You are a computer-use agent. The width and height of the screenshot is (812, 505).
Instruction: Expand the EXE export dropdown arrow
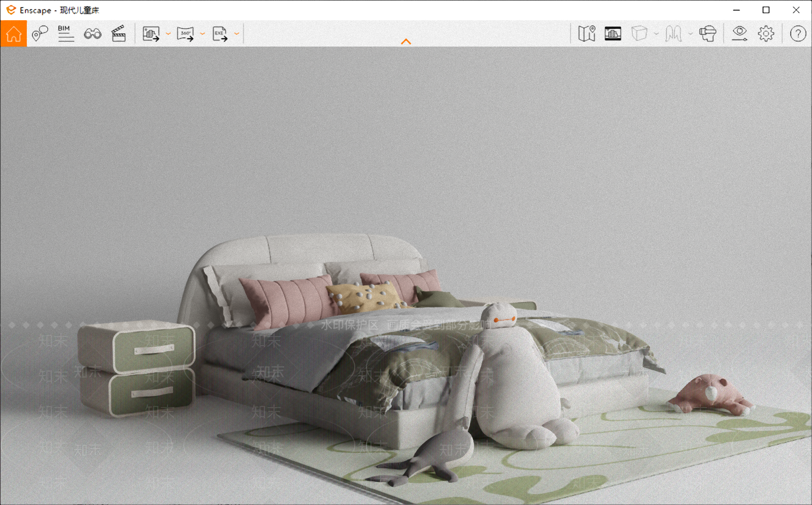[236, 34]
